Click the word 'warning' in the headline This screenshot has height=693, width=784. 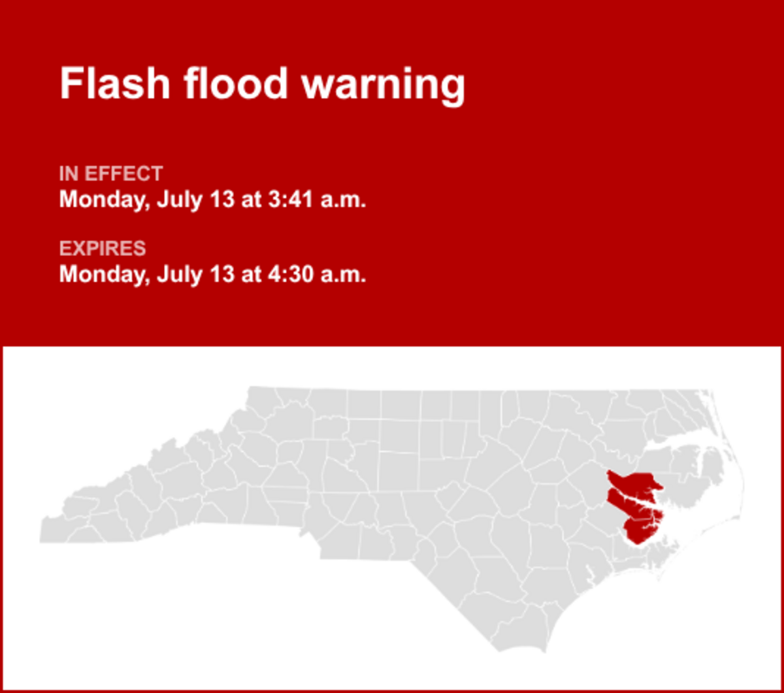[383, 85]
